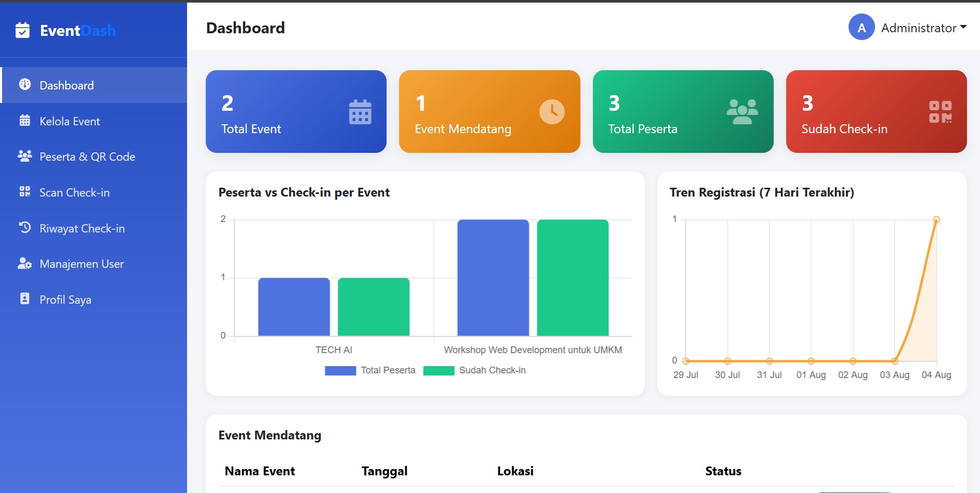Click the Riwayat Check-in history icon

click(x=25, y=227)
